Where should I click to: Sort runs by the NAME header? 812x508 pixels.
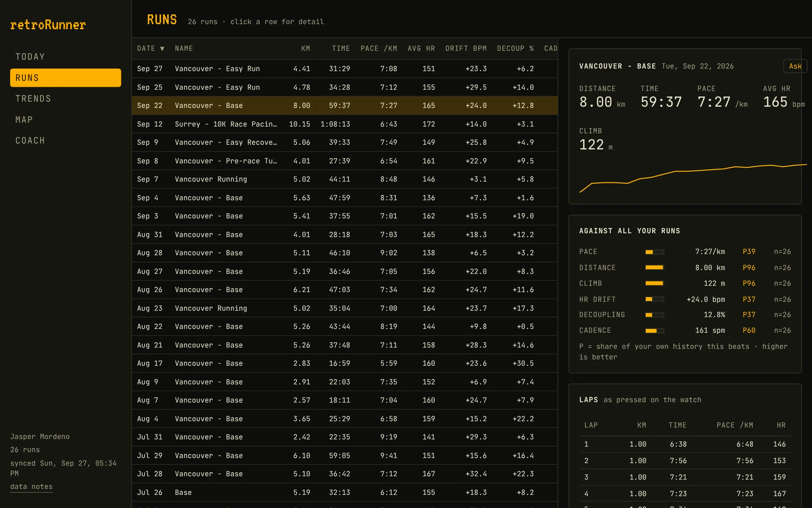coord(184,49)
